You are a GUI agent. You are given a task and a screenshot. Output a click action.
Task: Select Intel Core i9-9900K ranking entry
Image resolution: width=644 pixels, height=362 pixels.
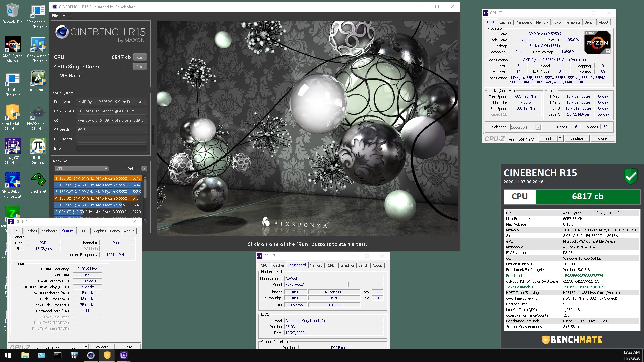click(98, 212)
